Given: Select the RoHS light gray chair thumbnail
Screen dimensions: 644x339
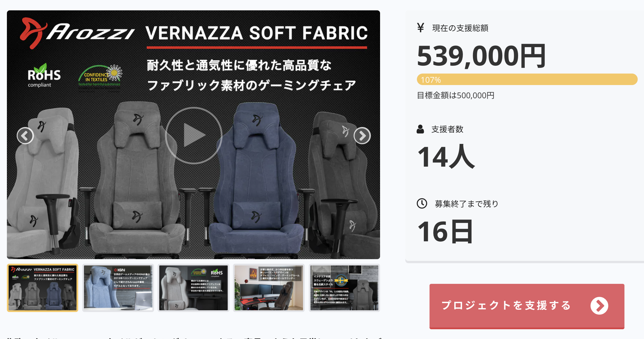Looking at the screenshot, I should 193,288.
